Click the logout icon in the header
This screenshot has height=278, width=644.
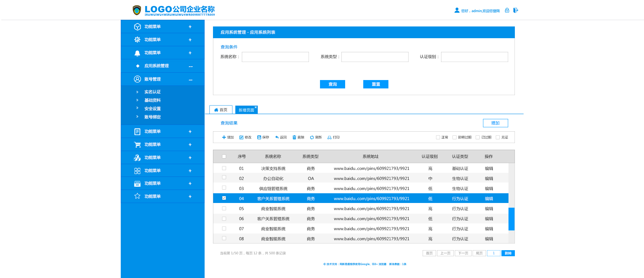[x=516, y=10]
